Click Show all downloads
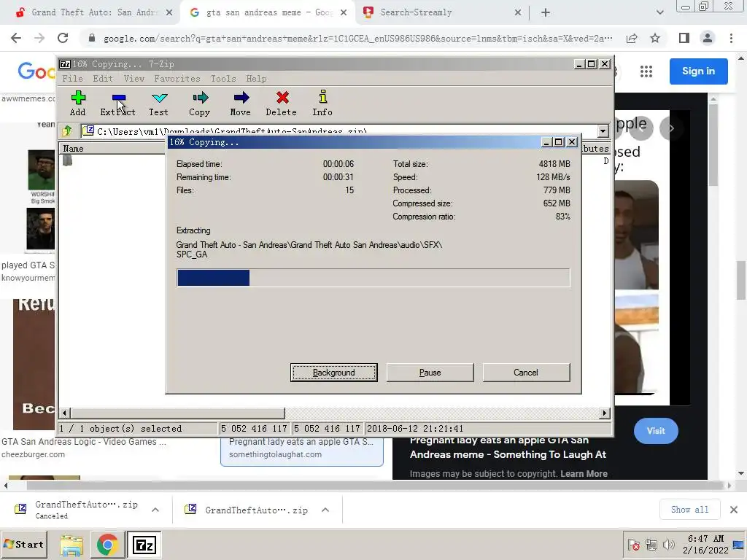 689,510
